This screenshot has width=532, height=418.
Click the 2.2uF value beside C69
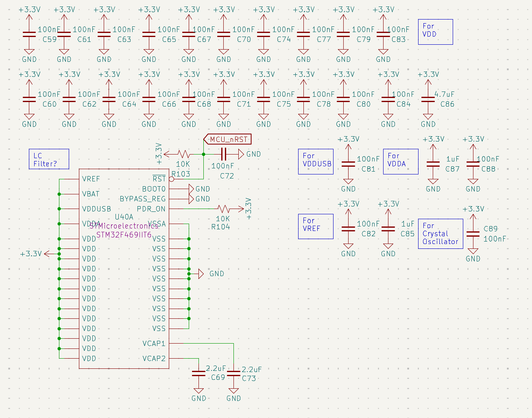tap(216, 368)
